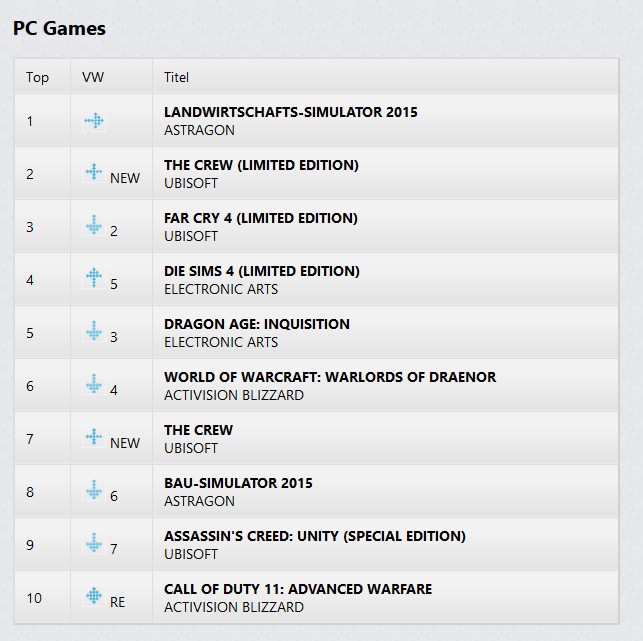Select The Crew (Limited Edition) title
This screenshot has width=643, height=641.
click(x=261, y=165)
